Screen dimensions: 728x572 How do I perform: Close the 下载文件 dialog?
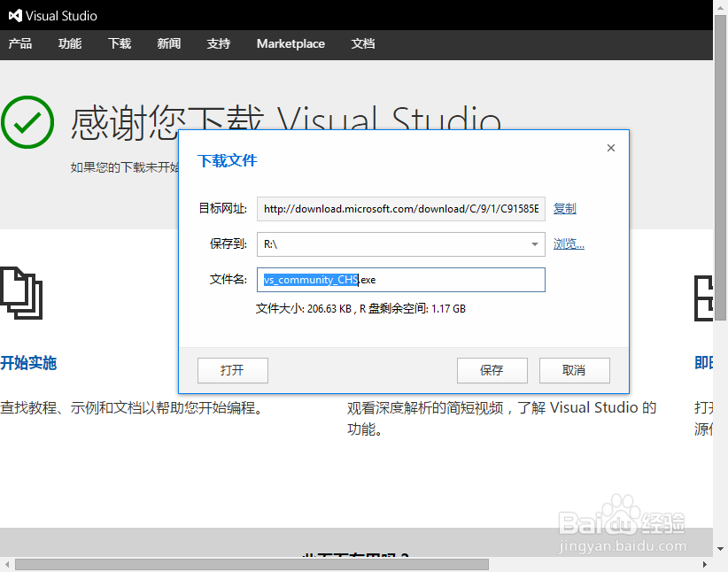point(610,148)
